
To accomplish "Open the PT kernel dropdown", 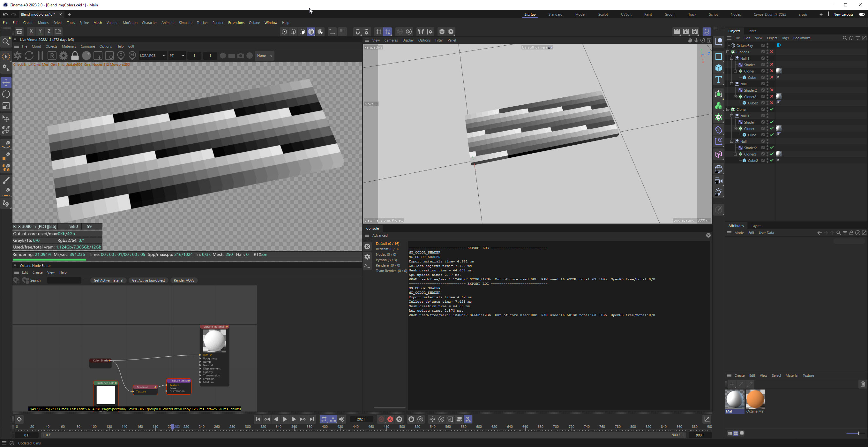I will point(177,56).
